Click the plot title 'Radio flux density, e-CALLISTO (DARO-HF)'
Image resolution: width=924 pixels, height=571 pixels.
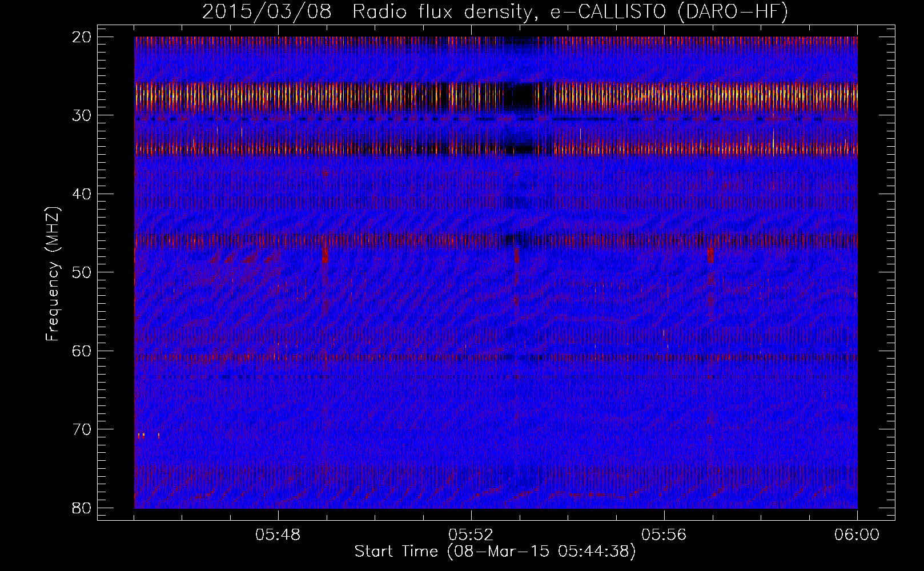click(570, 12)
